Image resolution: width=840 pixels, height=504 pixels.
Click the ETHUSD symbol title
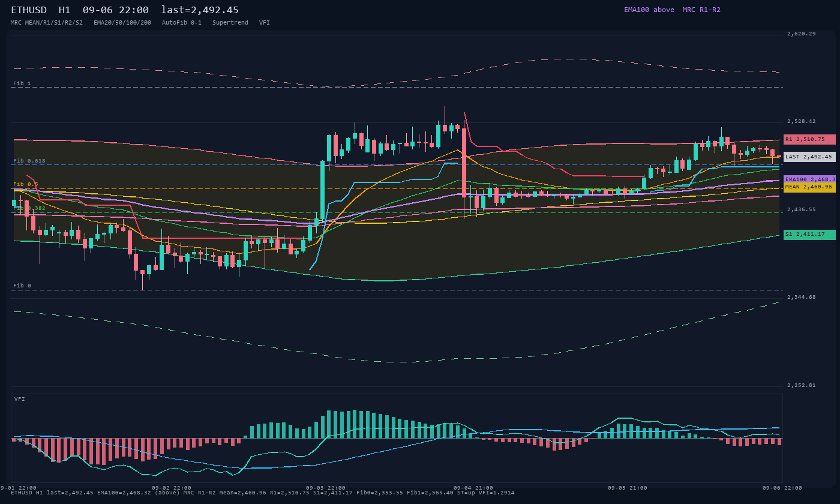29,10
